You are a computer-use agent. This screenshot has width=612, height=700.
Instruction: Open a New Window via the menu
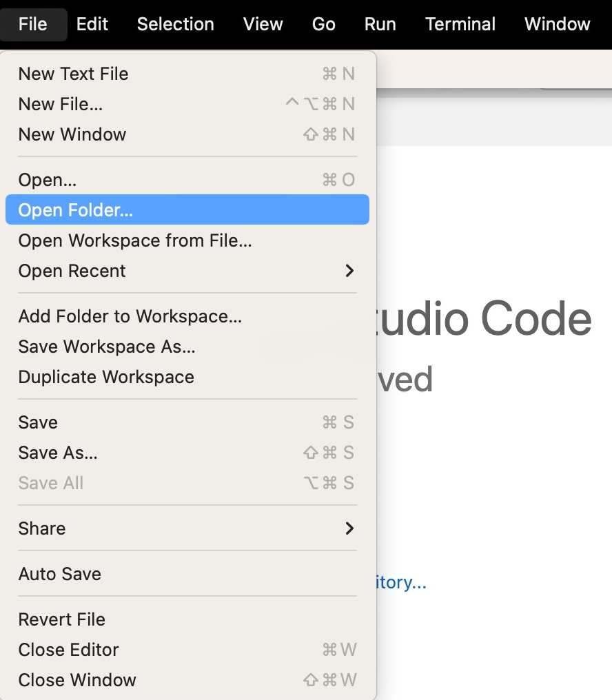pyautogui.click(x=72, y=134)
